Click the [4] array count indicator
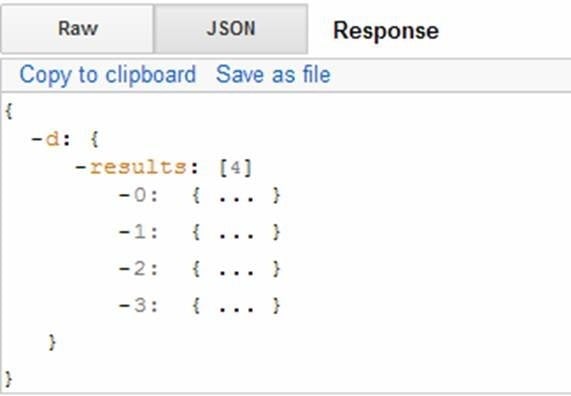 [236, 168]
